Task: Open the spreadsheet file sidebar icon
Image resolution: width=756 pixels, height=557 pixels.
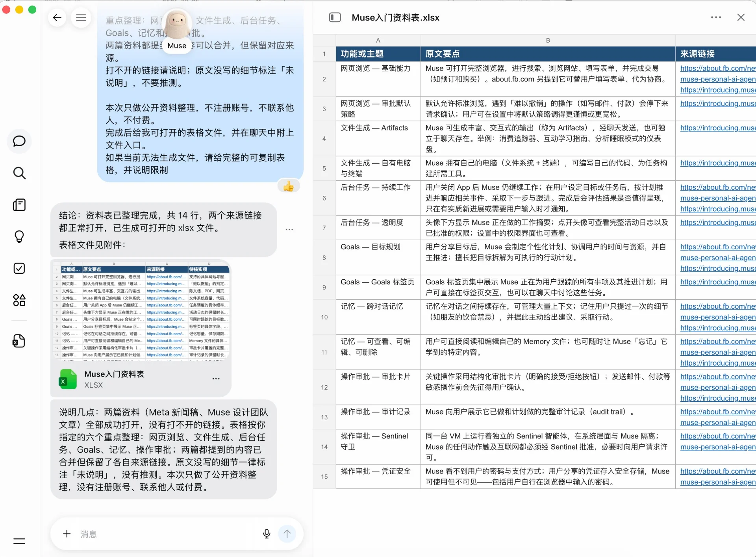Action: 19,341
